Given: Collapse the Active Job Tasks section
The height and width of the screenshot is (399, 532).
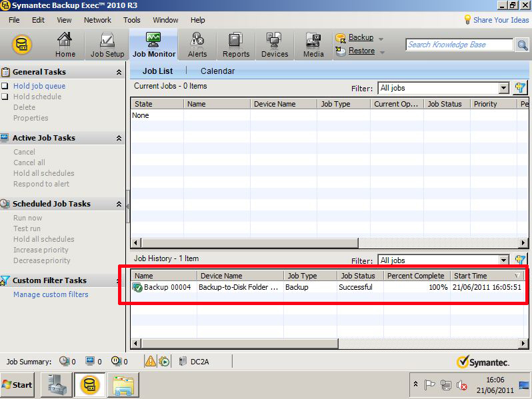Looking at the screenshot, I should click(119, 138).
